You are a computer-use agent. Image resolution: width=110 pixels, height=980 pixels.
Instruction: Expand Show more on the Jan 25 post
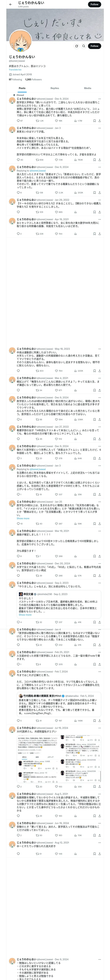click(x=23, y=518)
